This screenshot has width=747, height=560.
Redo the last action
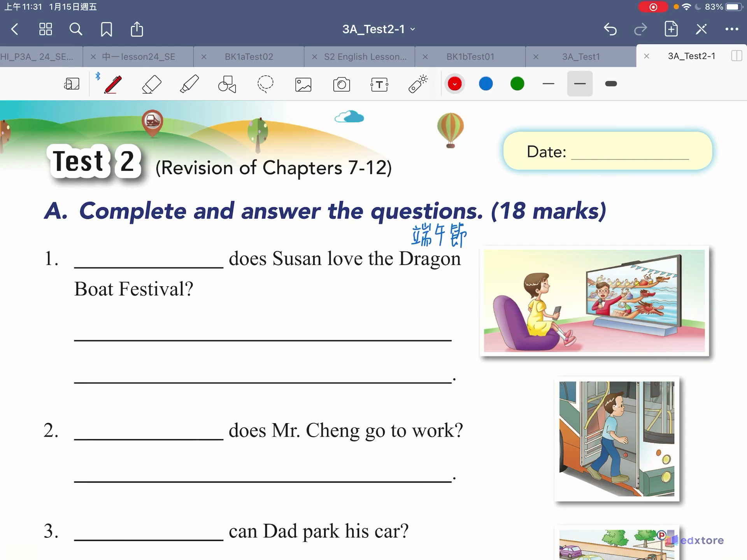click(x=640, y=29)
